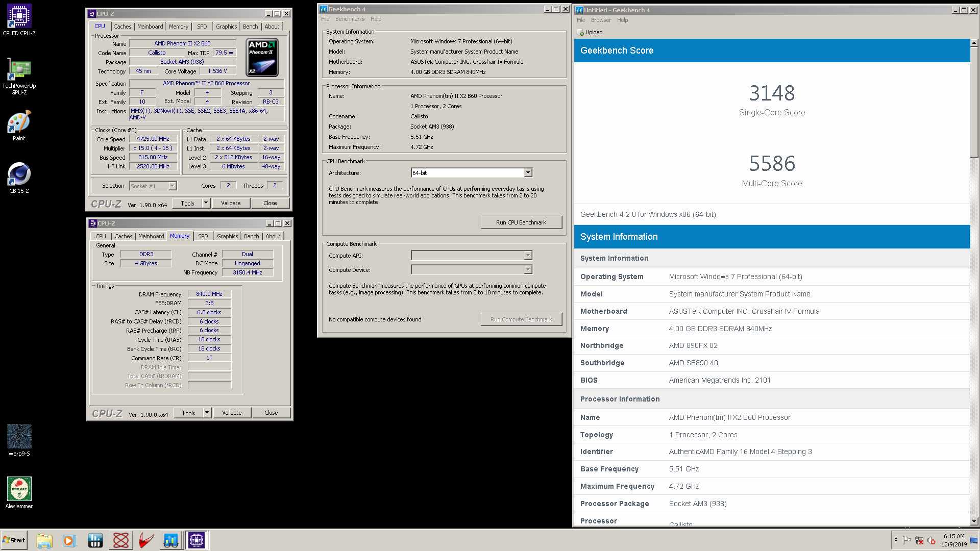Click the DRAM Frequency 840.0 MHz value
980x551 pixels.
[209, 294]
